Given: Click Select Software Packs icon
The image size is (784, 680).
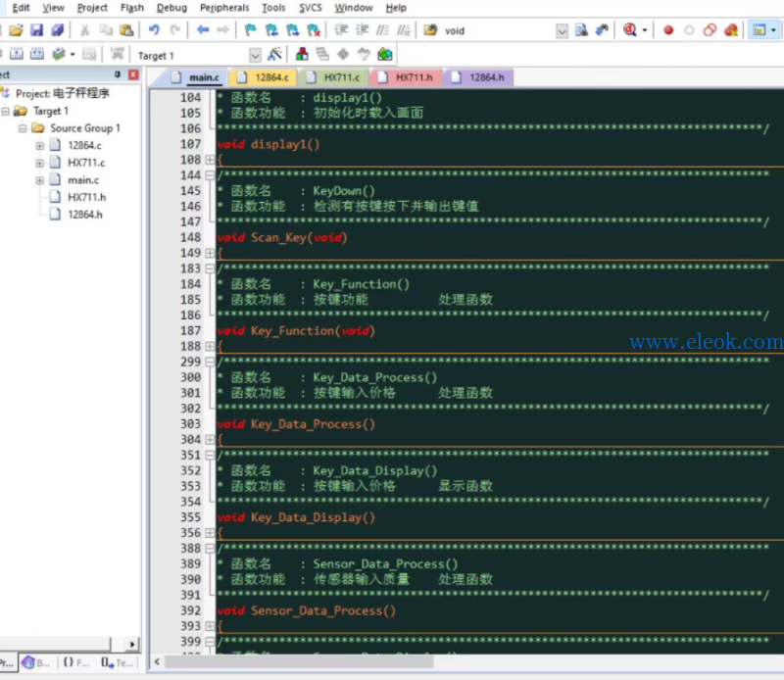Looking at the screenshot, I should tap(364, 54).
